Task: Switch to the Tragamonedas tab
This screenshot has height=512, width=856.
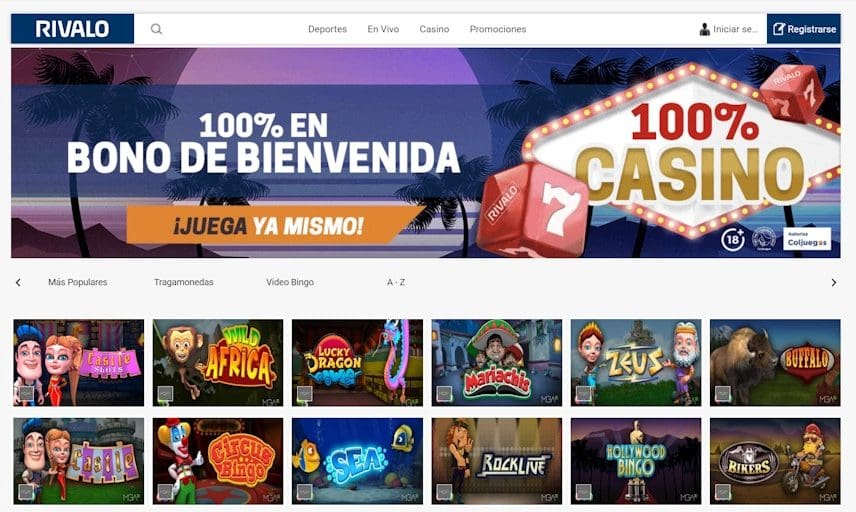Action: (183, 282)
